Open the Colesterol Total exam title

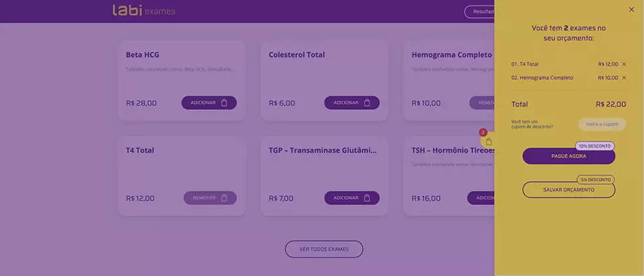pos(297,54)
